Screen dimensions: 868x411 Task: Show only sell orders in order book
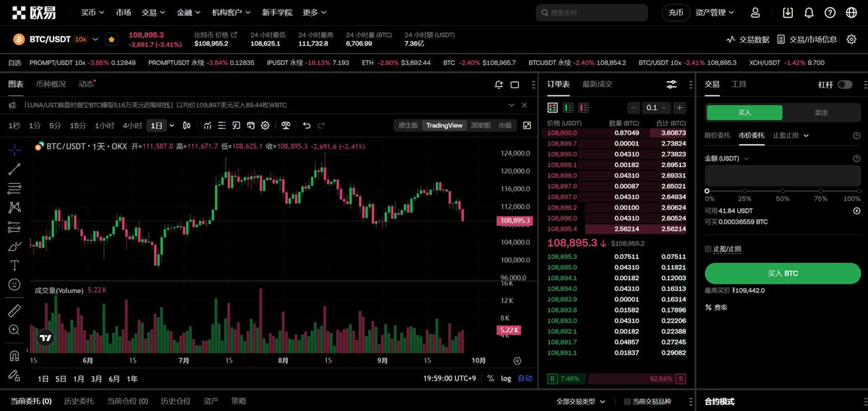584,107
